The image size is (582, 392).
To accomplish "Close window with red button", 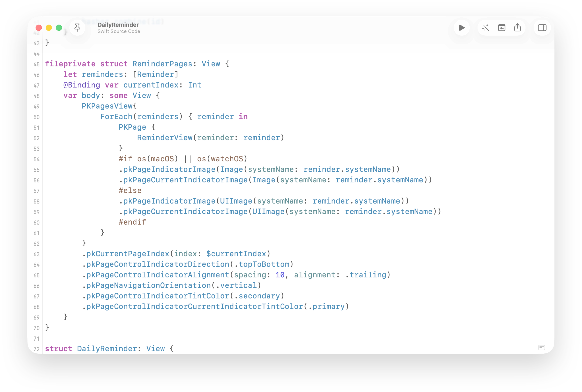I will point(39,28).
